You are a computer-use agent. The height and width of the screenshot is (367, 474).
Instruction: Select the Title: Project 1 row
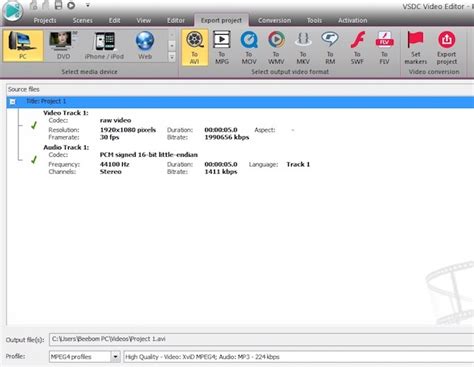click(x=240, y=102)
